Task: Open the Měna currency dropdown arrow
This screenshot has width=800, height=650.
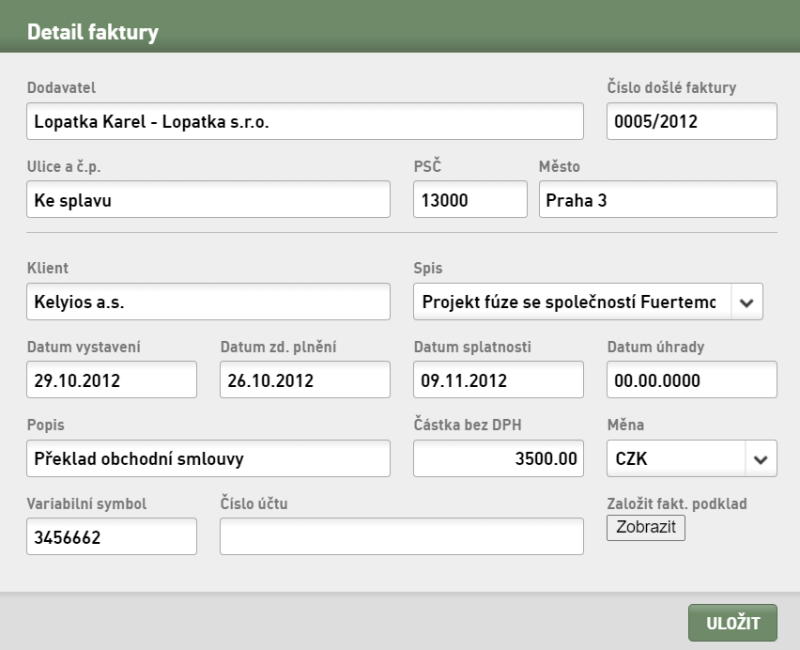Action: [x=761, y=459]
